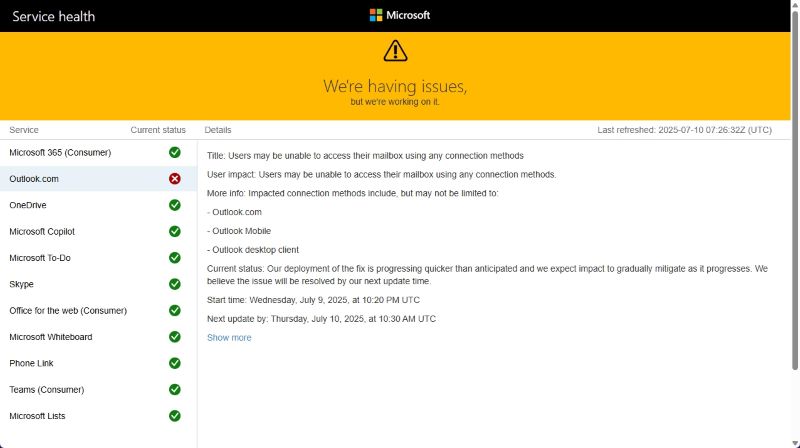Select Office for the web (Consumer)
The image size is (800, 448).
(98, 311)
